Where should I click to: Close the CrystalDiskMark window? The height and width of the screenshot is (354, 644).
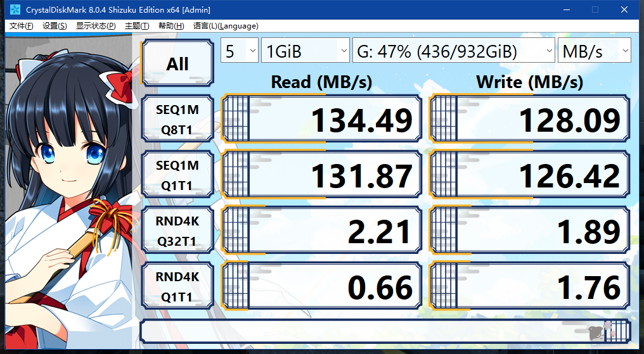tap(624, 9)
